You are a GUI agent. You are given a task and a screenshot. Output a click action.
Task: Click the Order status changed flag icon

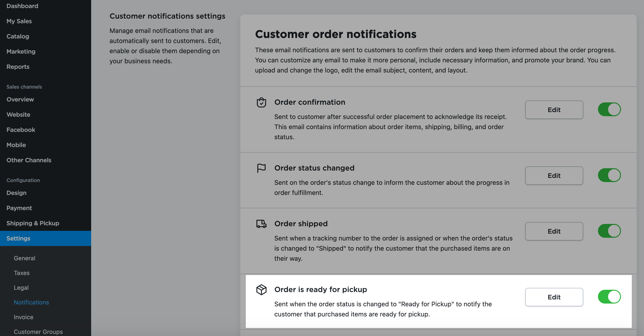pyautogui.click(x=261, y=168)
